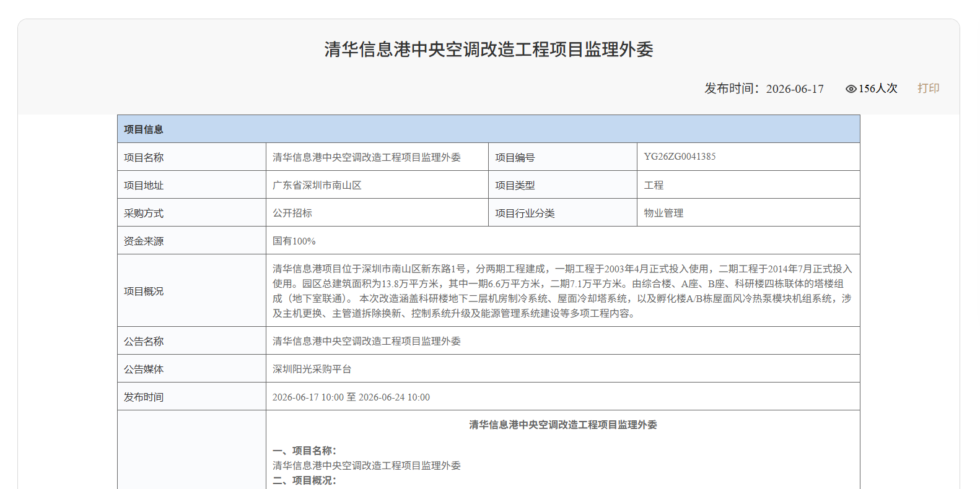Click the 工程 project type value
Image resolution: width=980 pixels, height=489 pixels.
[654, 185]
